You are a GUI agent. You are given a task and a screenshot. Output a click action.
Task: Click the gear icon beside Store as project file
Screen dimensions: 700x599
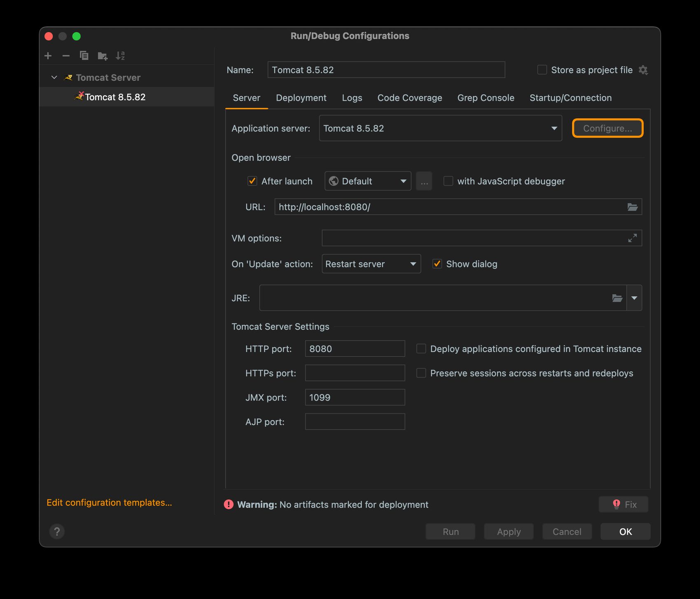(x=643, y=70)
